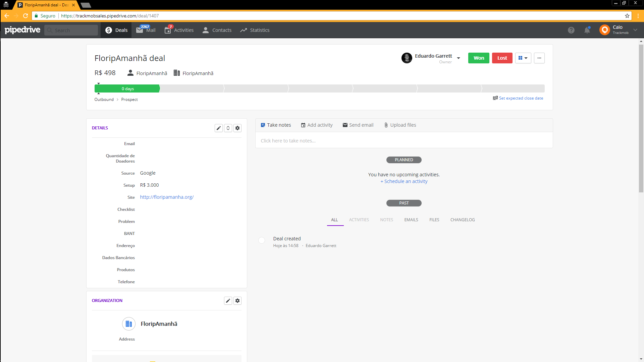The width and height of the screenshot is (644, 362).
Task: Open the Organization panel gear settings
Action: [237, 301]
